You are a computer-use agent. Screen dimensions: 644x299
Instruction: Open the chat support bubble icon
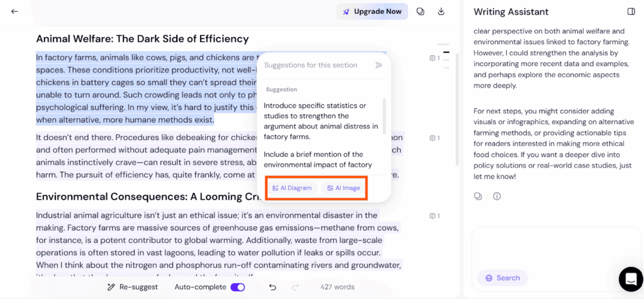click(x=631, y=279)
